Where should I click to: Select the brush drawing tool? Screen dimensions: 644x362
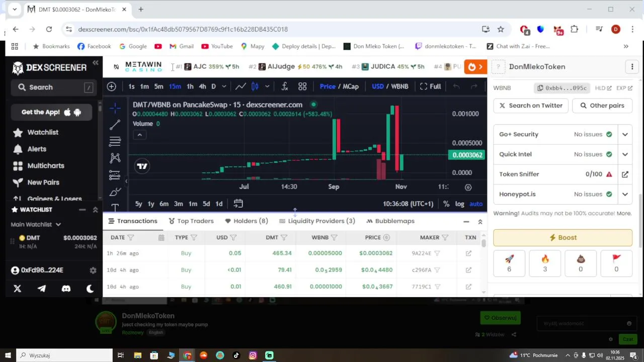[115, 192]
